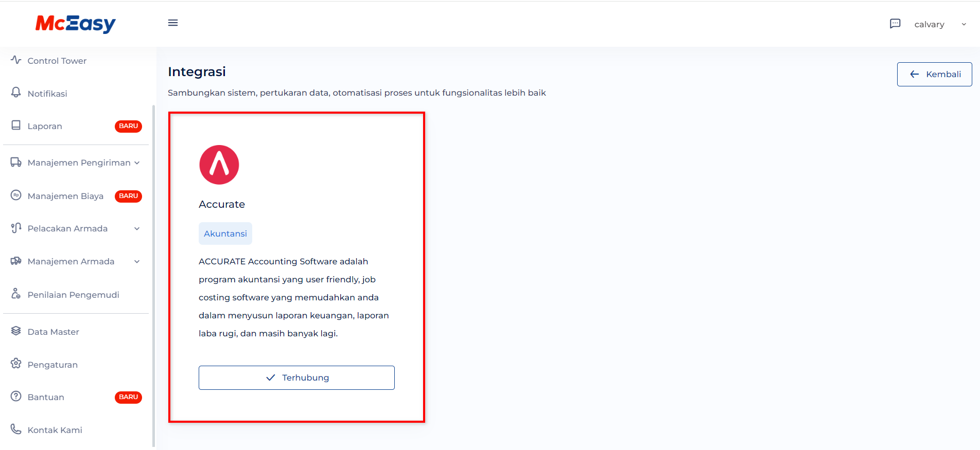Click the Control Tower pulse icon
The height and width of the screenshot is (450, 980).
coord(16,60)
